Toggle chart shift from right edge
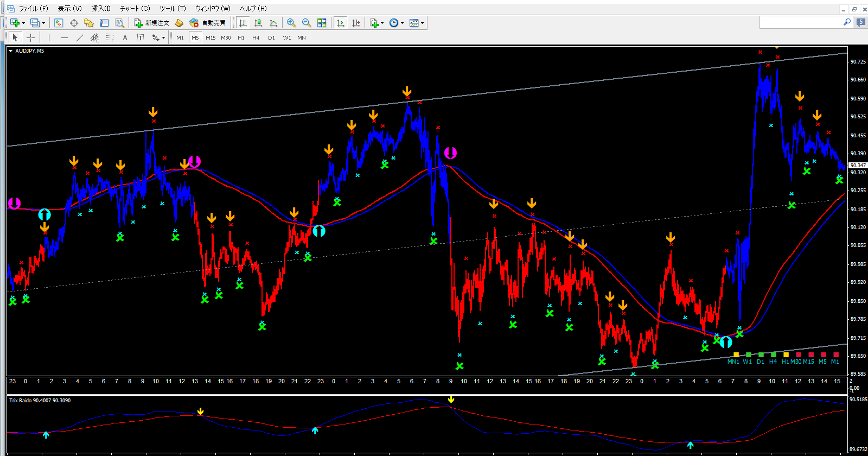This screenshot has width=868, height=456. [356, 23]
